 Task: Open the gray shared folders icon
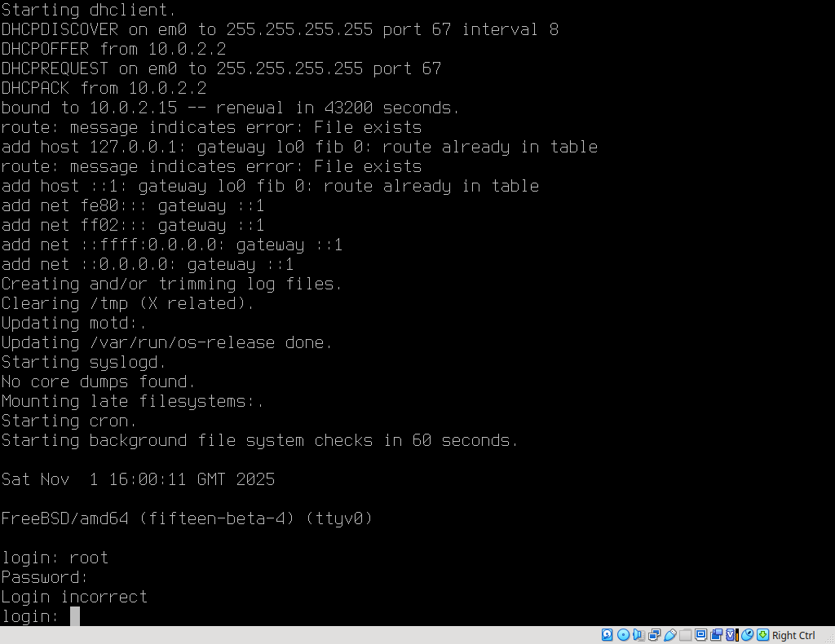click(685, 635)
